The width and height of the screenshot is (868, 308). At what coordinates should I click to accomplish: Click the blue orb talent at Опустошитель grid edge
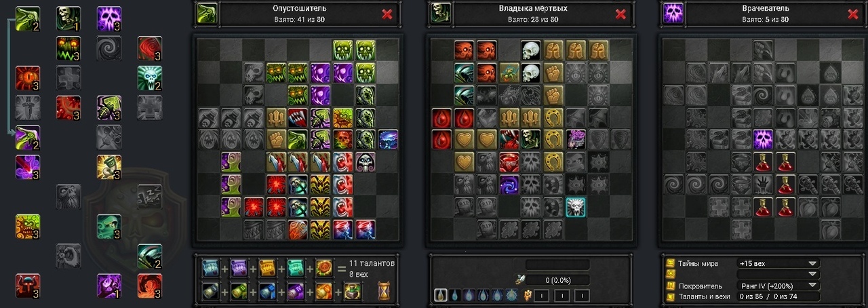(x=388, y=140)
